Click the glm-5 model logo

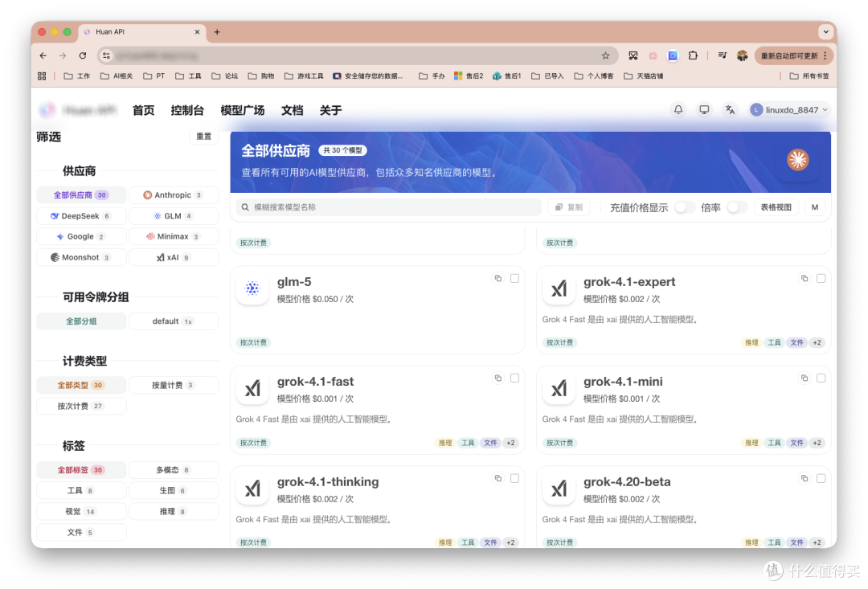coord(252,288)
